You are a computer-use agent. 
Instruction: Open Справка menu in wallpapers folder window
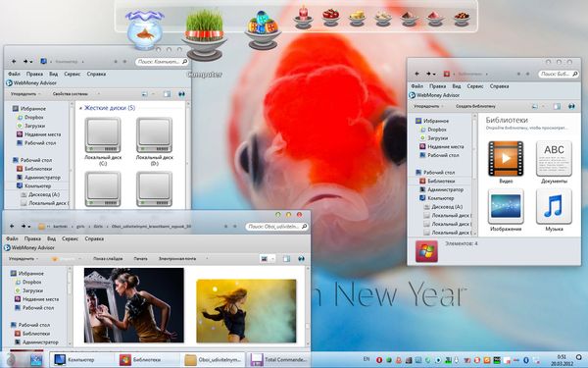coord(94,238)
